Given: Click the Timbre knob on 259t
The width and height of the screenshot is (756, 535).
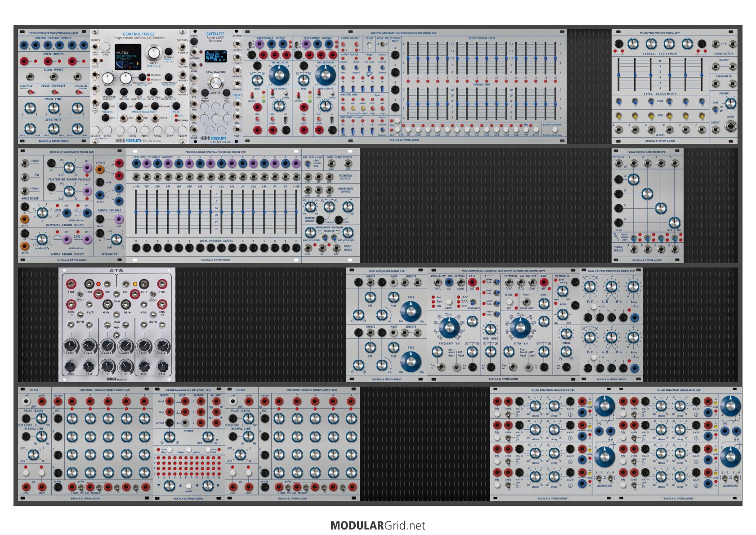Looking at the screenshot, I should (x=566, y=334).
